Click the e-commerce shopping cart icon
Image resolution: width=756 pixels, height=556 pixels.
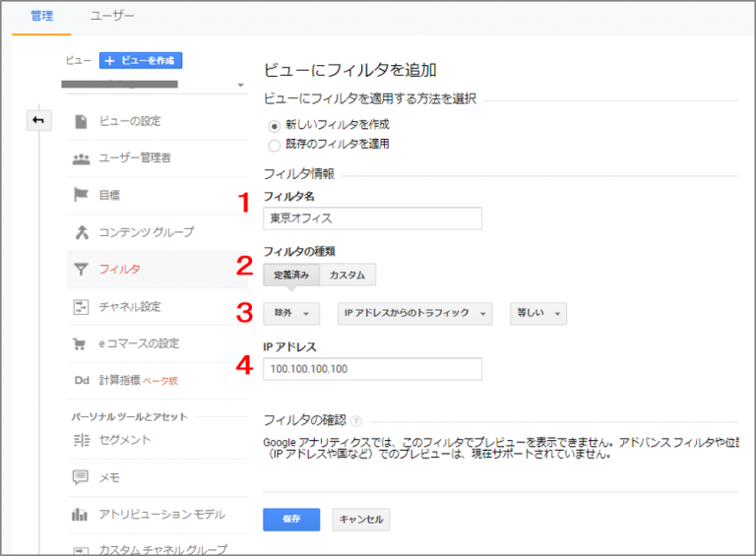point(81,343)
